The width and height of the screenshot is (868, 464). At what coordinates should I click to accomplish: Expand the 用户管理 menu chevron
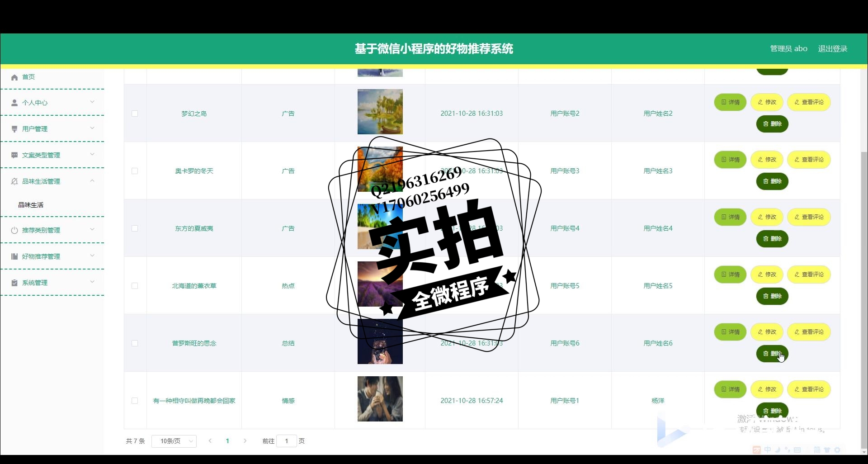coord(92,128)
